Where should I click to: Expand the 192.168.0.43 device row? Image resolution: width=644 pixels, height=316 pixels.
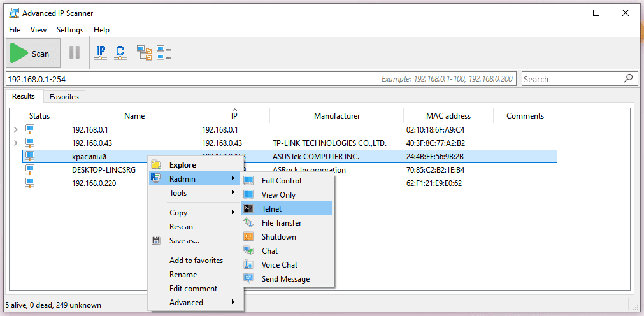16,143
